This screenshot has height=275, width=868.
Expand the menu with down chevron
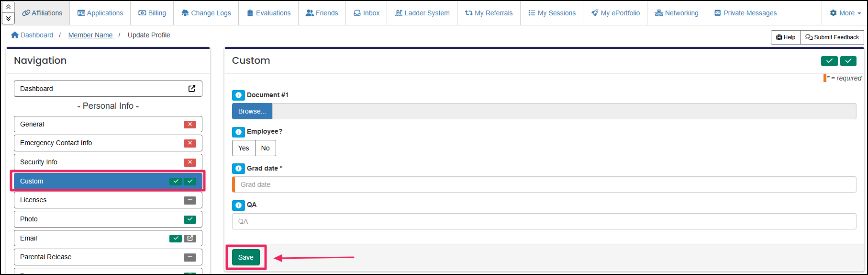coord(8,18)
